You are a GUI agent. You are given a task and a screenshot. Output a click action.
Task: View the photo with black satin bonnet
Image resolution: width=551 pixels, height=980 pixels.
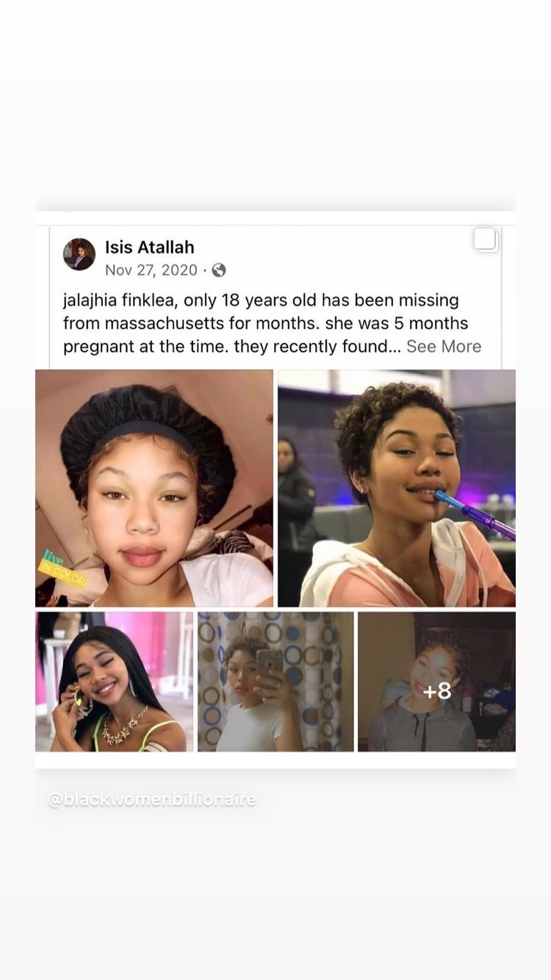[154, 488]
